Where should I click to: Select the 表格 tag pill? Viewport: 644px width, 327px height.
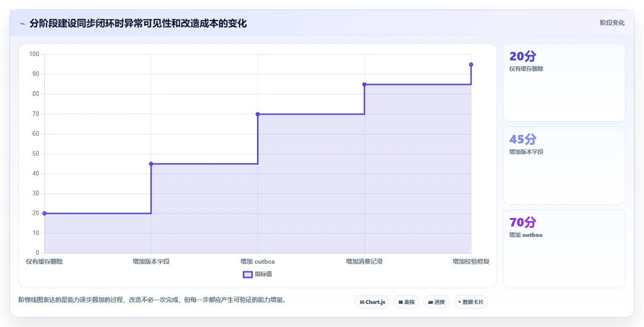click(406, 302)
